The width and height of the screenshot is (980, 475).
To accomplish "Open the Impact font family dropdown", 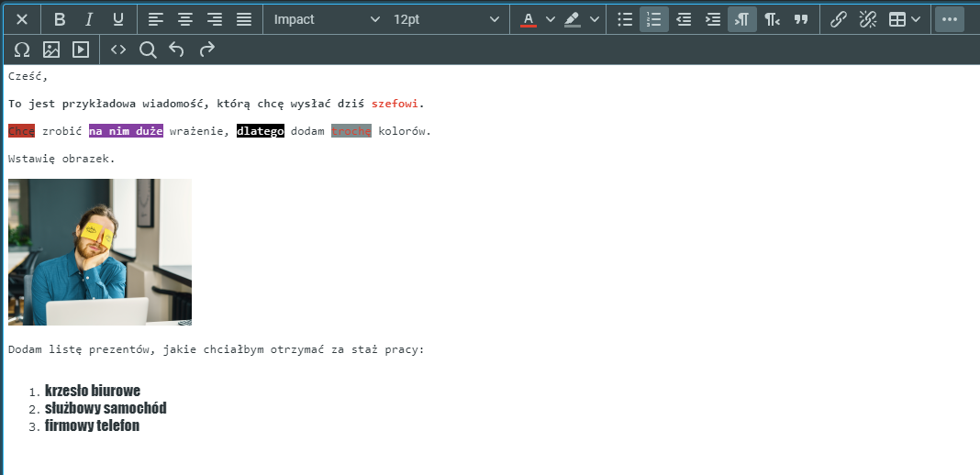I will (x=326, y=19).
